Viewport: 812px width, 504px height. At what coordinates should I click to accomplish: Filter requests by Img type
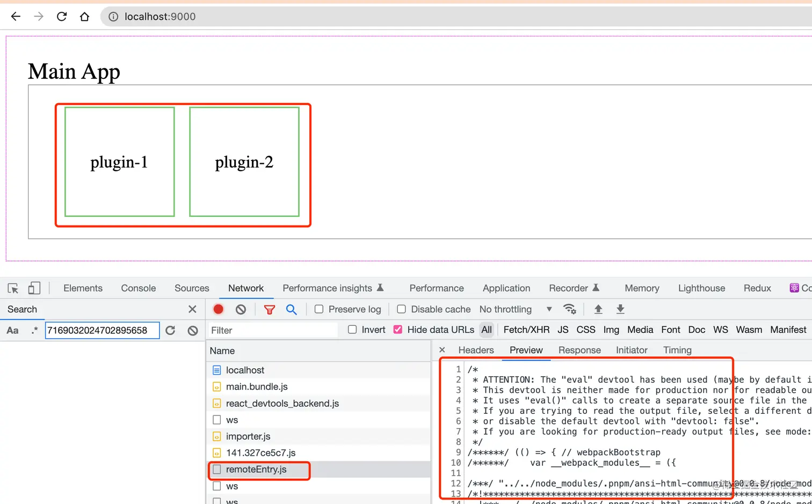611,330
